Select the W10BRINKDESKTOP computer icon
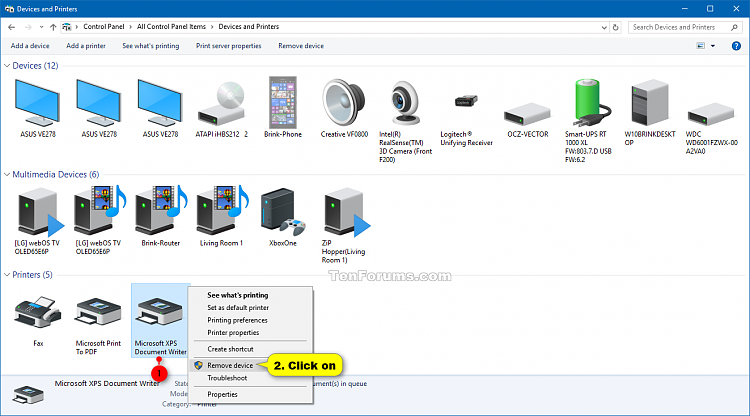The width and height of the screenshot is (750, 416). click(650, 102)
